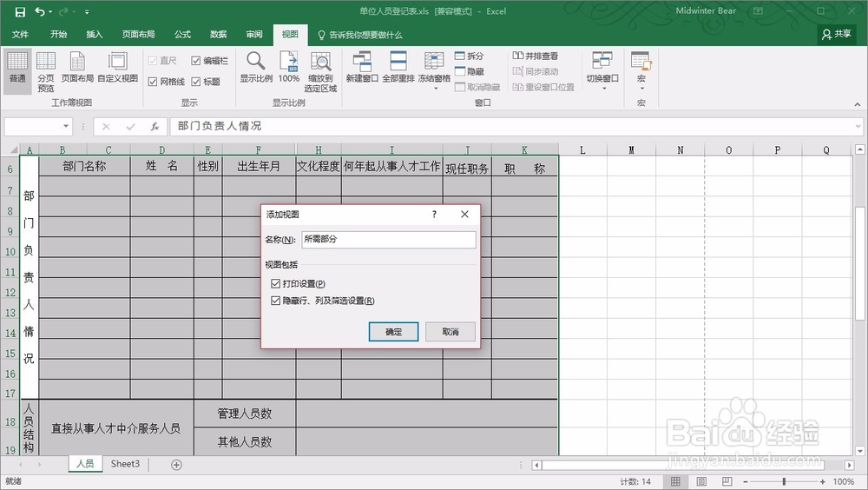Click the insert function fx icon
The image size is (868, 490).
pyautogui.click(x=155, y=126)
